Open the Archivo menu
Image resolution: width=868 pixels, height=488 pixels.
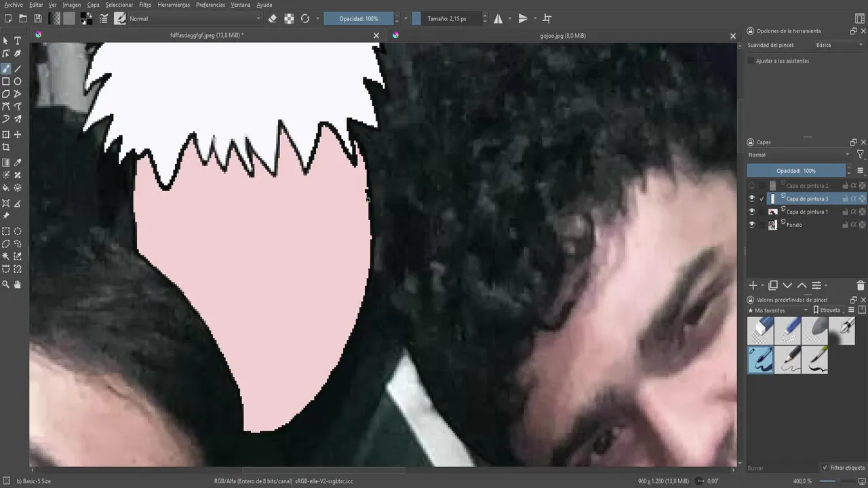(x=14, y=5)
